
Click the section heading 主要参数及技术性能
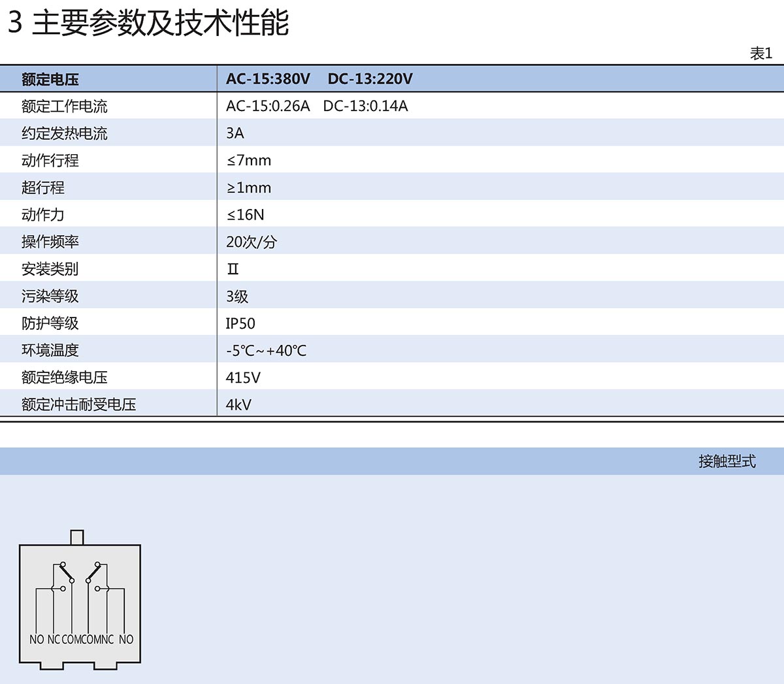pos(160,23)
